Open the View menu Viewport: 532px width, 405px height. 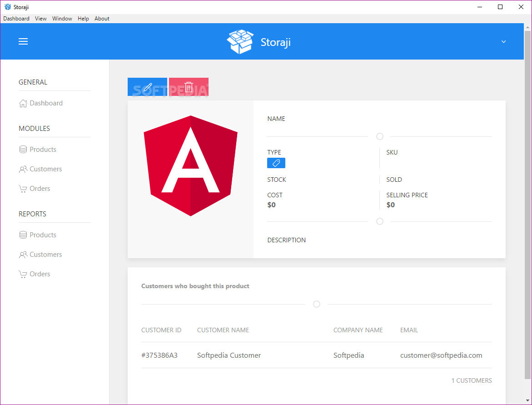pyautogui.click(x=41, y=19)
